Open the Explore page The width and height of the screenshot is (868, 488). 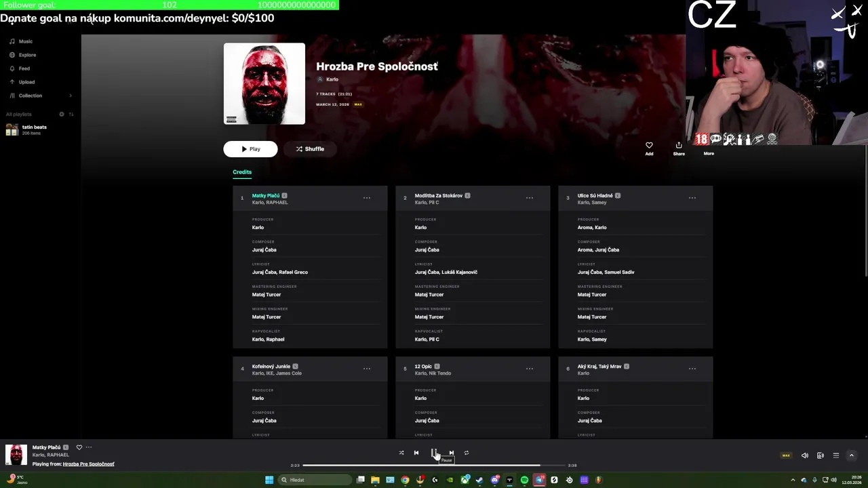22,55
